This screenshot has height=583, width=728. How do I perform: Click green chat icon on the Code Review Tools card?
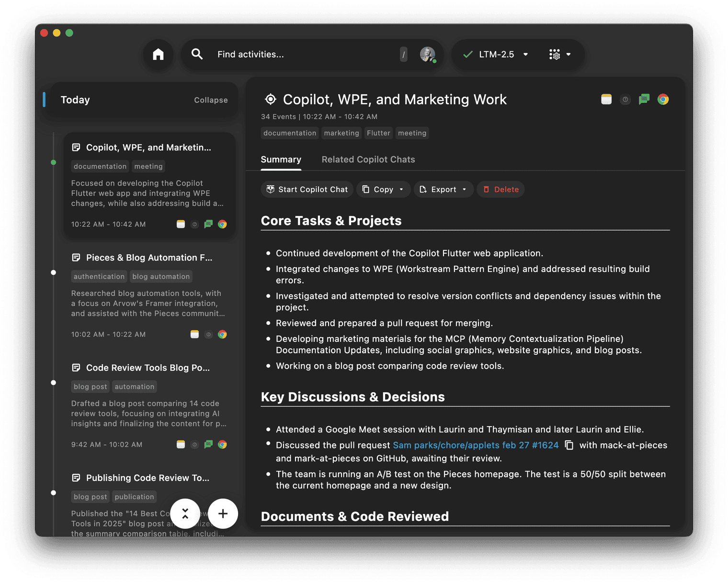coord(208,444)
